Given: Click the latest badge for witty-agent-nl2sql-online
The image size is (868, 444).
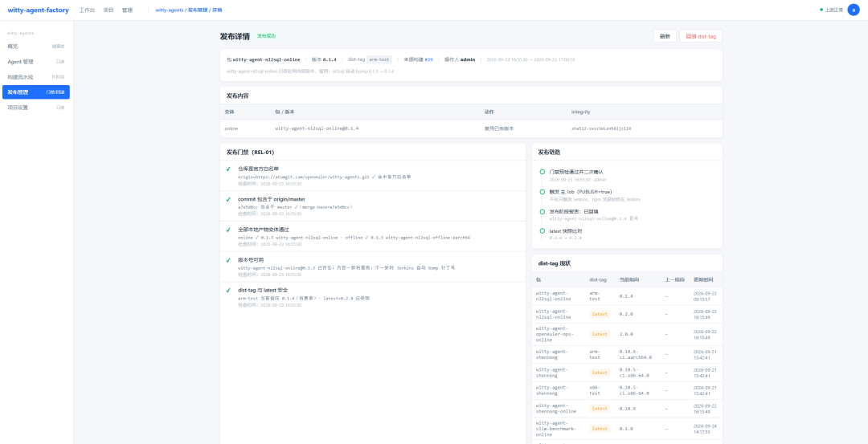Looking at the screenshot, I should [600, 314].
